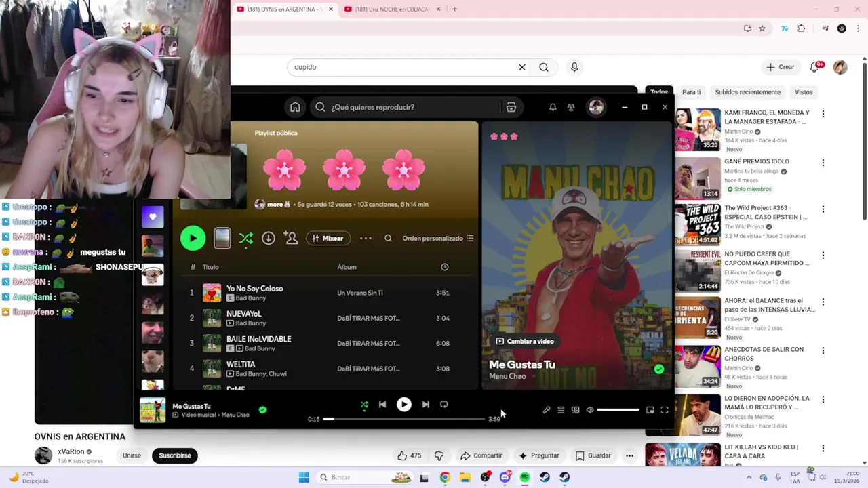Screen dimensions: 868x488
Task: Click Spotify browse icon in search bar
Action: coord(511,107)
